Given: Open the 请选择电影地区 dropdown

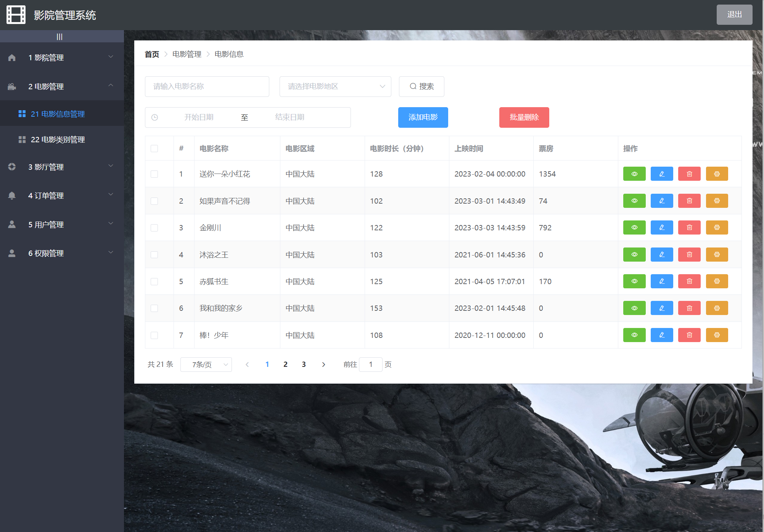Looking at the screenshot, I should [335, 87].
